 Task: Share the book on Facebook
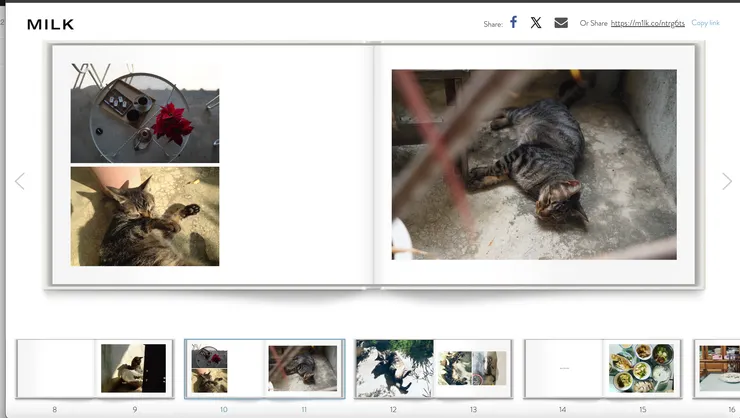point(513,22)
